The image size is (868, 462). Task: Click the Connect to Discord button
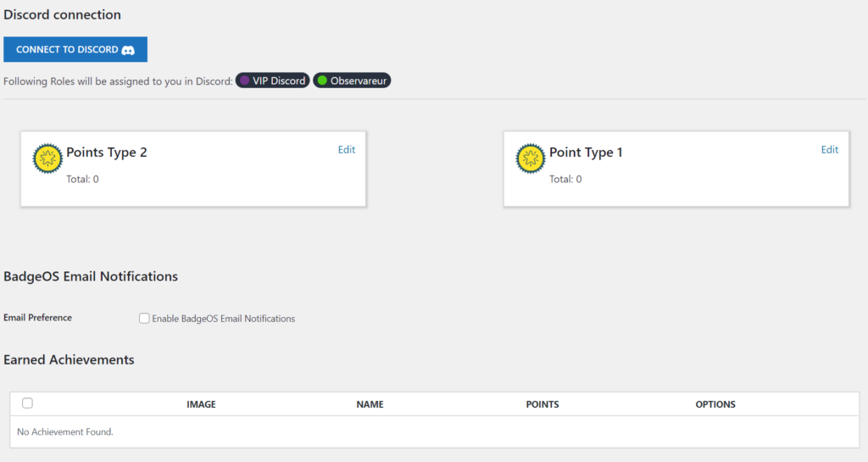coord(75,49)
